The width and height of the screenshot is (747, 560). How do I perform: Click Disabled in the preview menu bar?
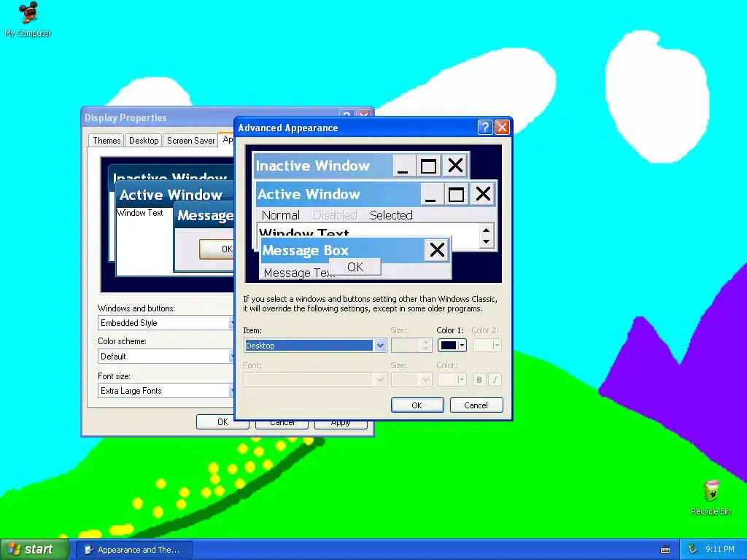(x=334, y=215)
